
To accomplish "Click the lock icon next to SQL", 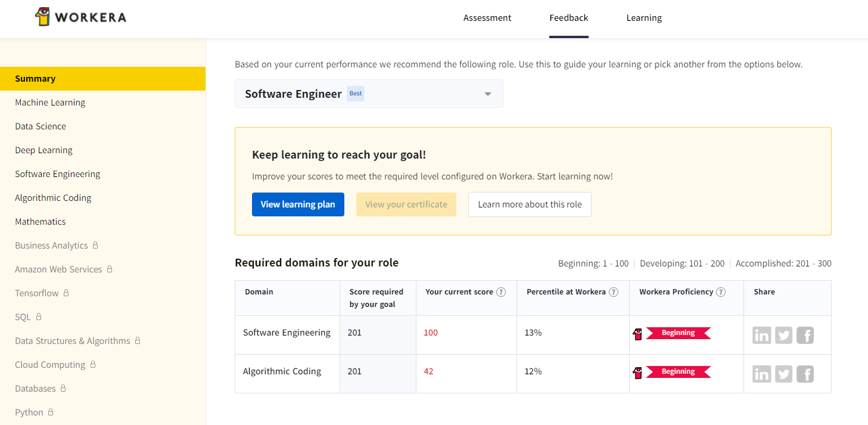I will point(39,317).
